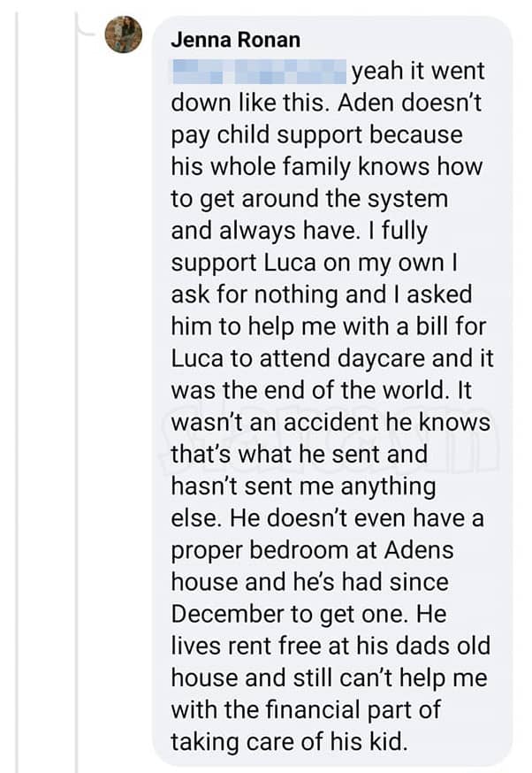The width and height of the screenshot is (532, 773).
Task: Click the outer vertical thread line
Action: coord(18,386)
